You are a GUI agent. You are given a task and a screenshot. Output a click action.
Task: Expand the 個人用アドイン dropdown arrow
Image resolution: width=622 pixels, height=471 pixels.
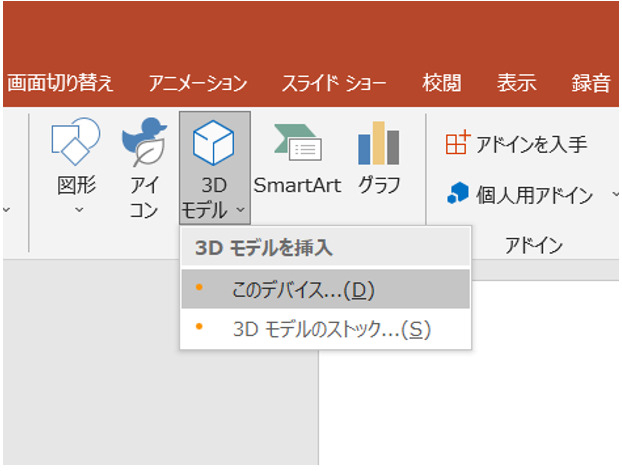614,194
